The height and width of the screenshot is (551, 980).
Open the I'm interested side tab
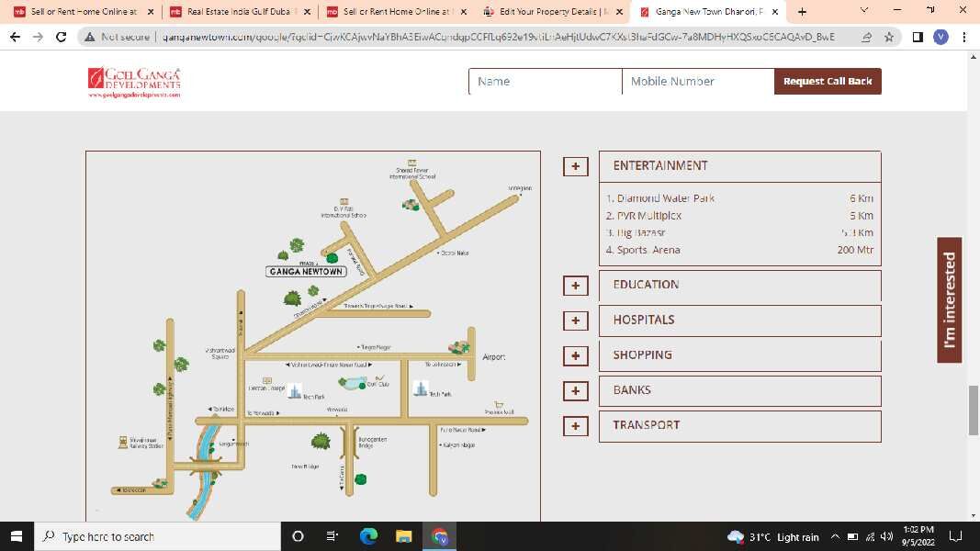pos(950,300)
